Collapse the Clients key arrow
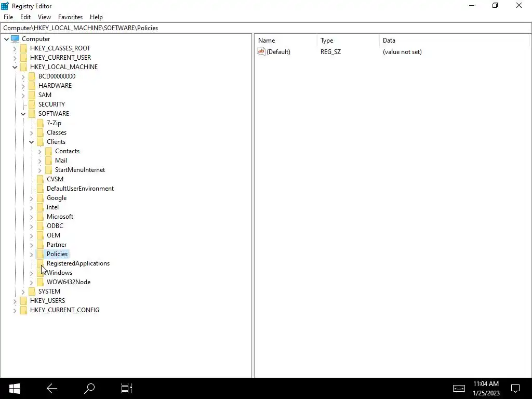532x399 pixels. pyautogui.click(x=32, y=142)
